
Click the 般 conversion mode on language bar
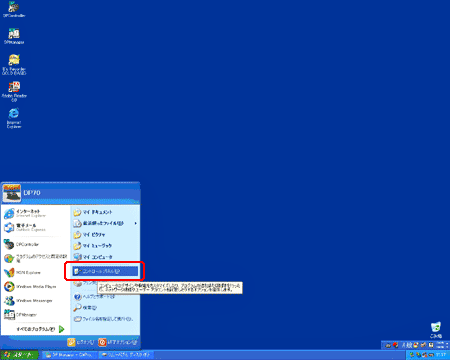point(410,345)
